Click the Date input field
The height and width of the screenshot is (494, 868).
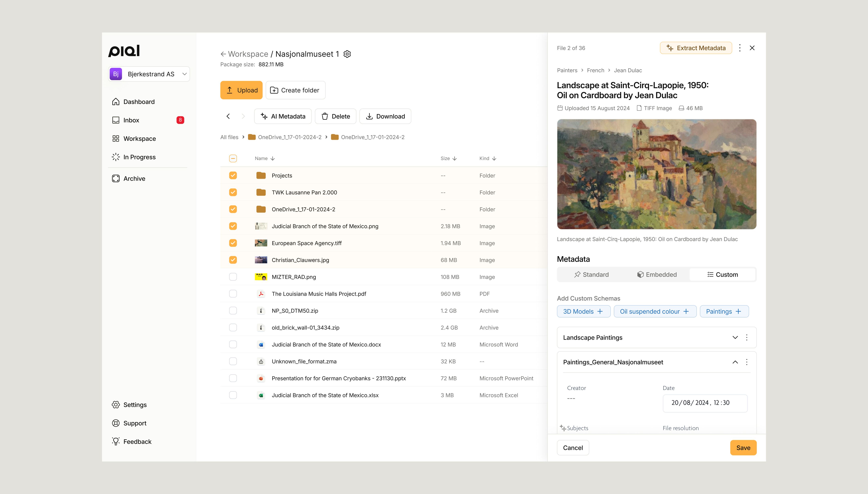point(705,403)
